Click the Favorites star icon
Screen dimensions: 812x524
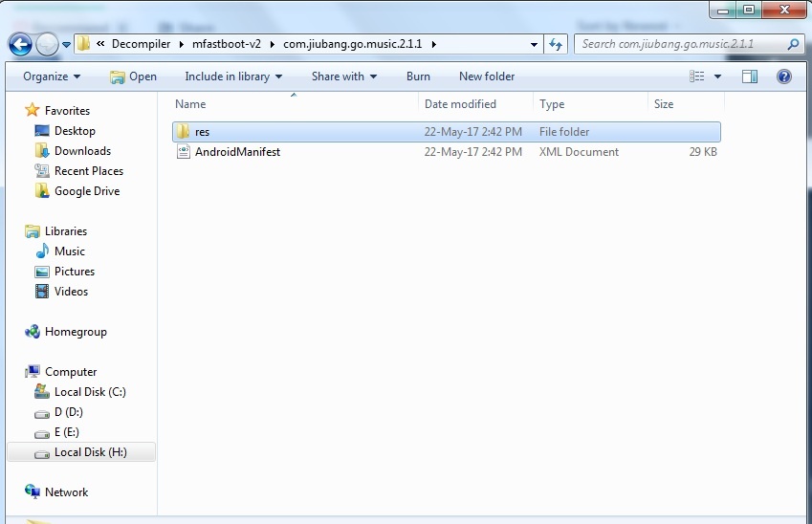pyautogui.click(x=33, y=110)
